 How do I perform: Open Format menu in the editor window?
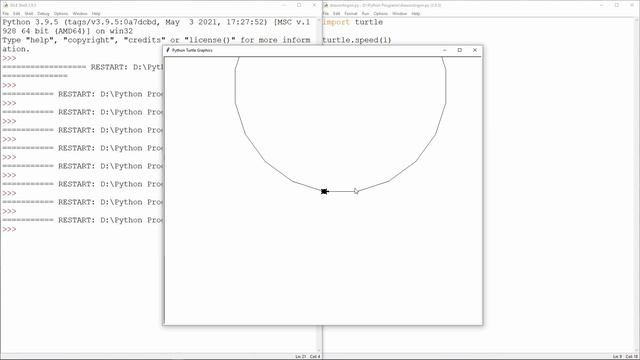[351, 13]
